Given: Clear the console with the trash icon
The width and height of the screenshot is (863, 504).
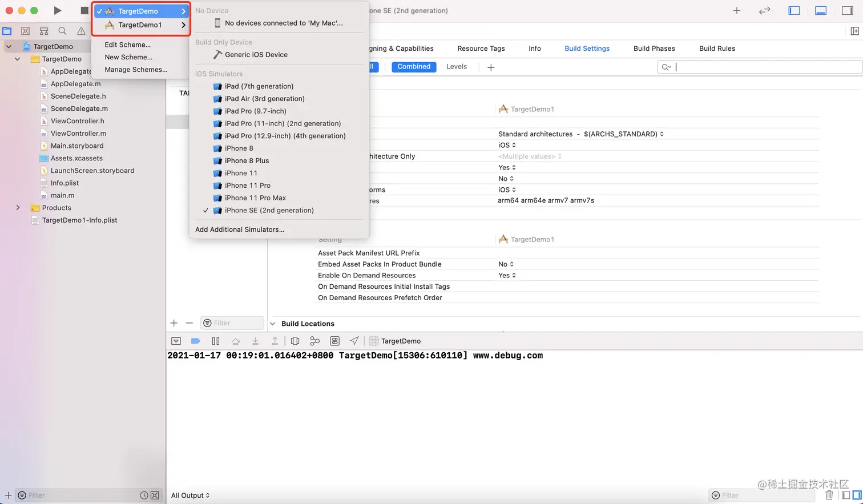Looking at the screenshot, I should [829, 495].
